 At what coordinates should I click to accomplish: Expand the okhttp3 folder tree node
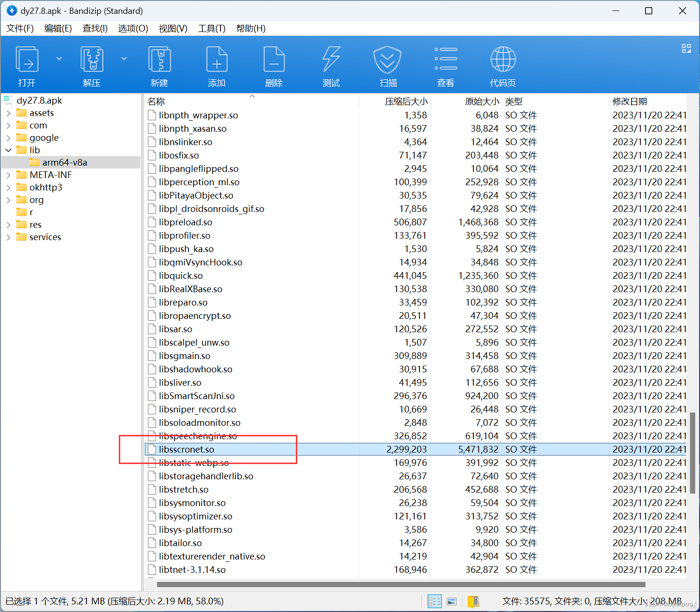pyautogui.click(x=8, y=188)
